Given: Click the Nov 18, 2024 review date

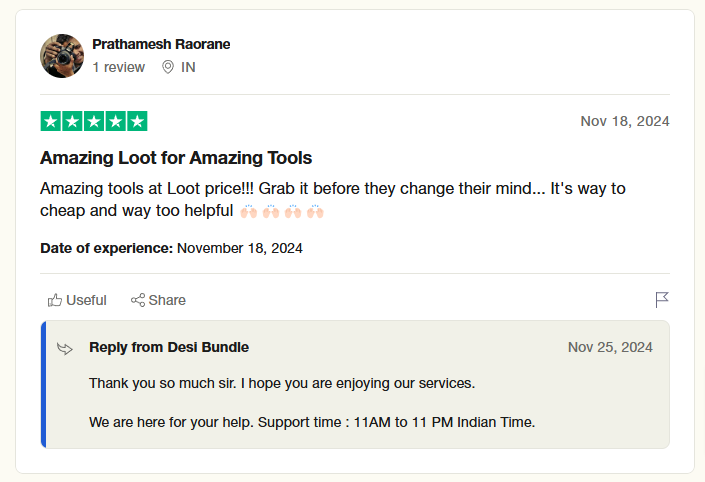Looking at the screenshot, I should point(624,121).
